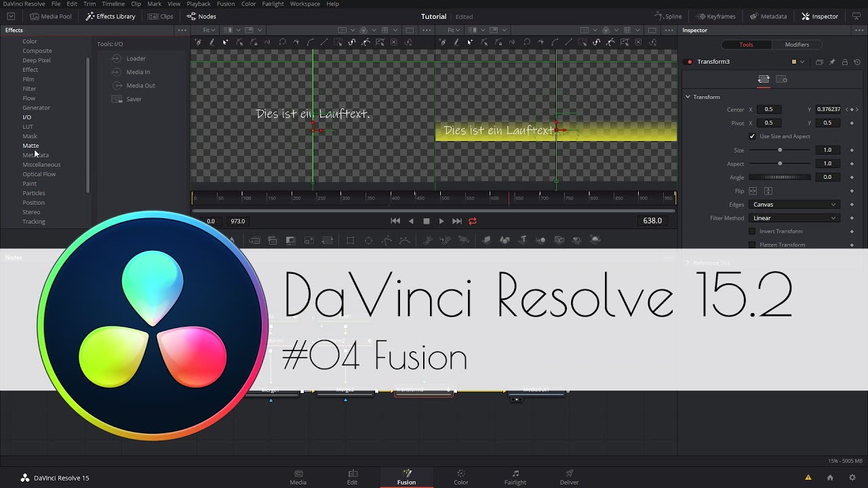Play the composition forward
Viewport: 868px width, 488px height.
[x=441, y=221]
